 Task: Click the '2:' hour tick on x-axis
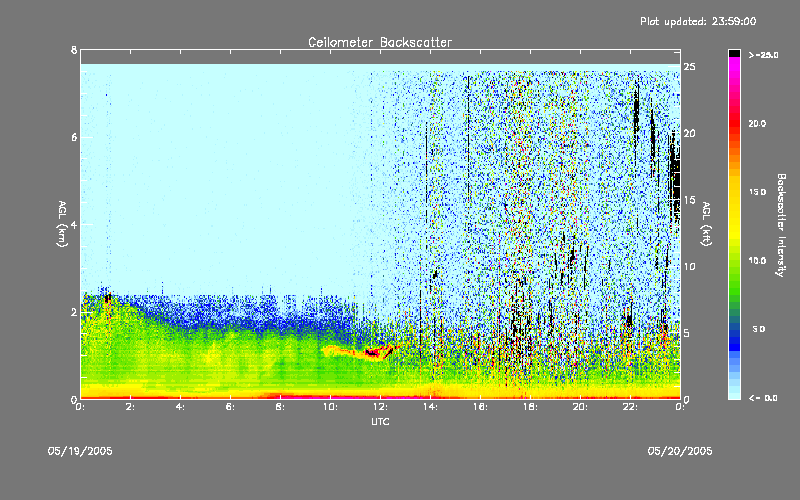tap(131, 407)
